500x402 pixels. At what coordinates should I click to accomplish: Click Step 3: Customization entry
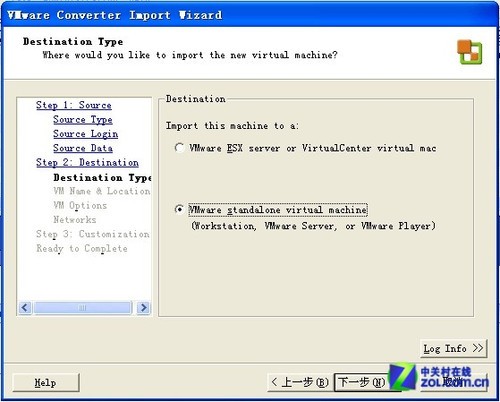click(x=93, y=234)
